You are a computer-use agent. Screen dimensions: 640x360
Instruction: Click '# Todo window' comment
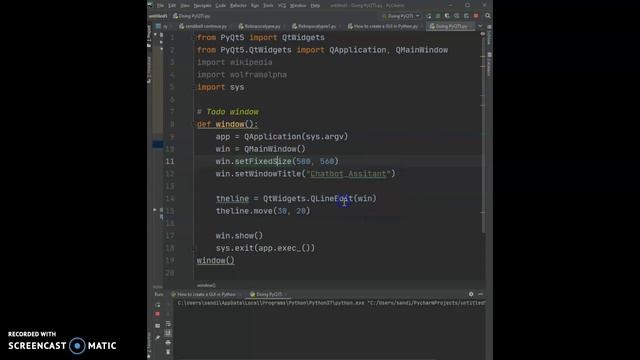point(228,111)
